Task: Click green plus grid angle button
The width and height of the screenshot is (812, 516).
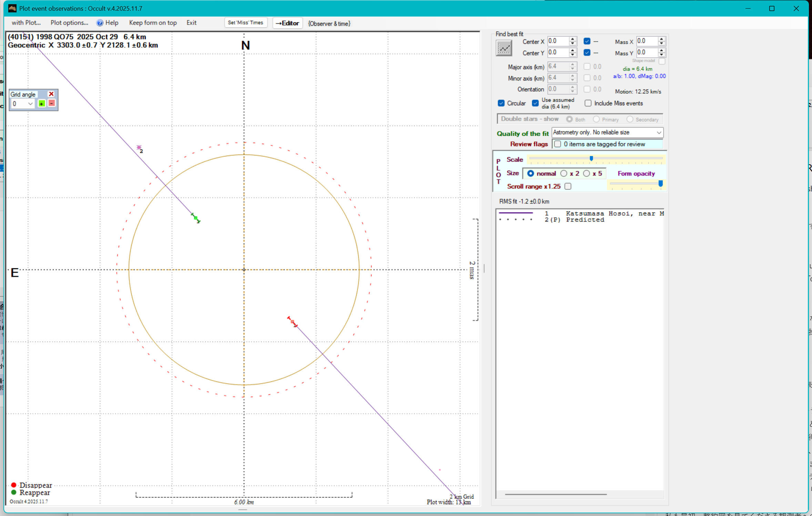Action: point(41,104)
